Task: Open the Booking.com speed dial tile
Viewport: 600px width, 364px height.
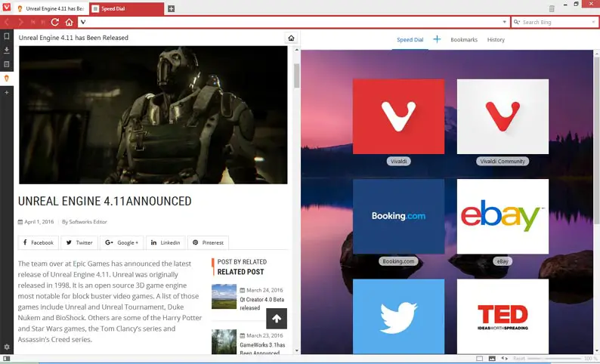Action: click(x=398, y=217)
